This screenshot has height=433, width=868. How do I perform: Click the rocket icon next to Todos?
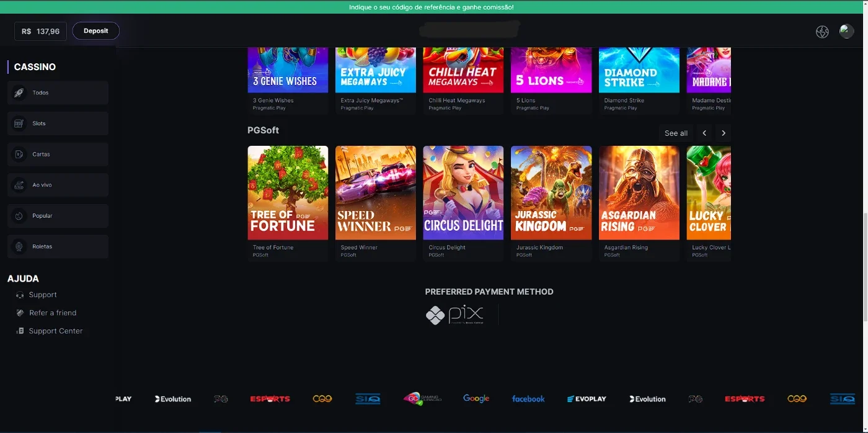19,92
